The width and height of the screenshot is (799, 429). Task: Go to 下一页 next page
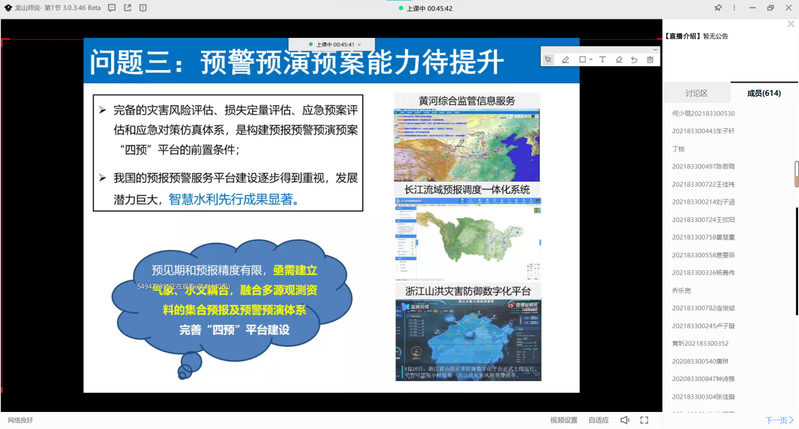point(776,420)
